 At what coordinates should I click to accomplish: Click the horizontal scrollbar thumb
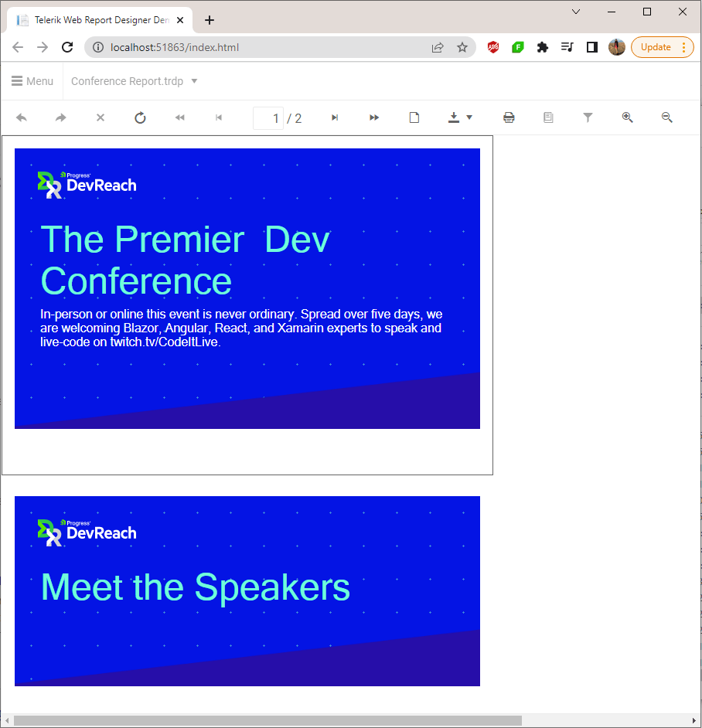(x=268, y=720)
